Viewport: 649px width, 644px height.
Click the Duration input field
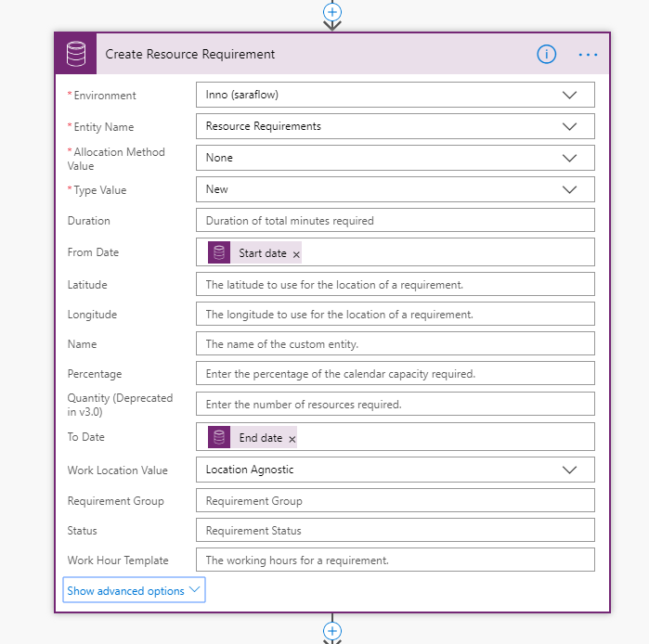tap(395, 221)
